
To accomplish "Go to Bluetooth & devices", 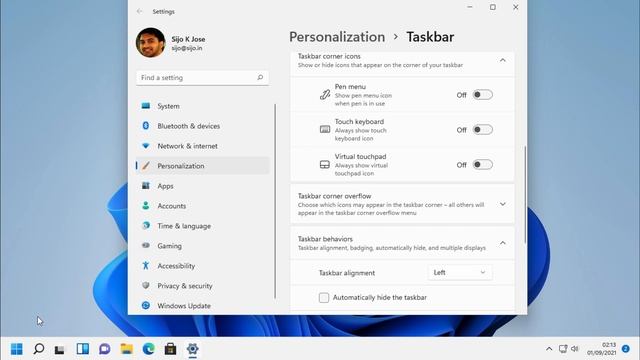I will [x=203, y=126].
